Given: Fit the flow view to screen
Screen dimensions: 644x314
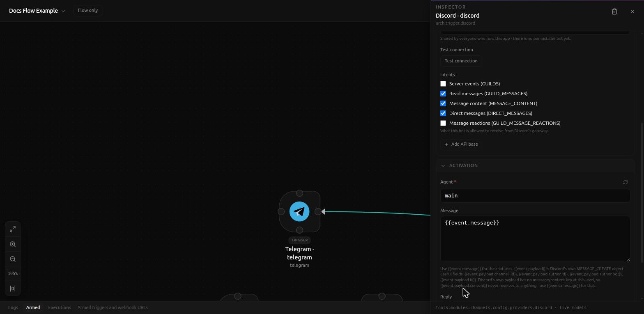Looking at the screenshot, I should pyautogui.click(x=13, y=229).
